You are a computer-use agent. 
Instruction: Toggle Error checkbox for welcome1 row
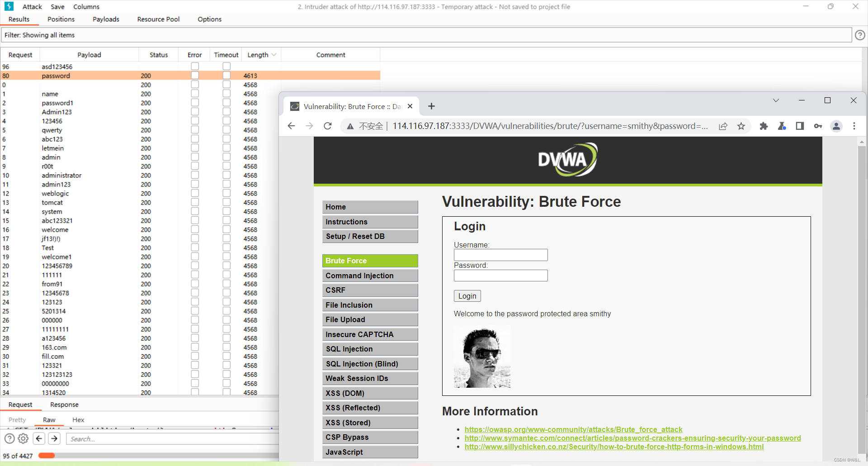tap(195, 257)
